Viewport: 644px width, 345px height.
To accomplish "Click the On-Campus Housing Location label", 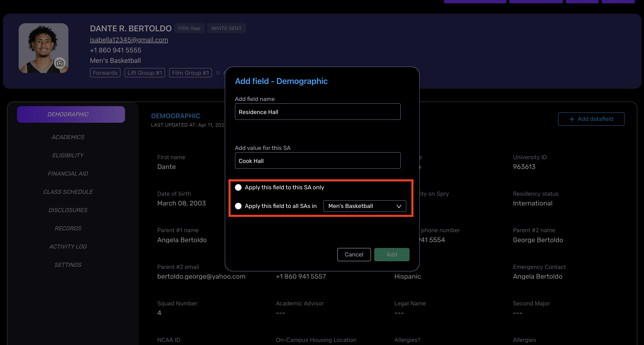I will pos(316,340).
